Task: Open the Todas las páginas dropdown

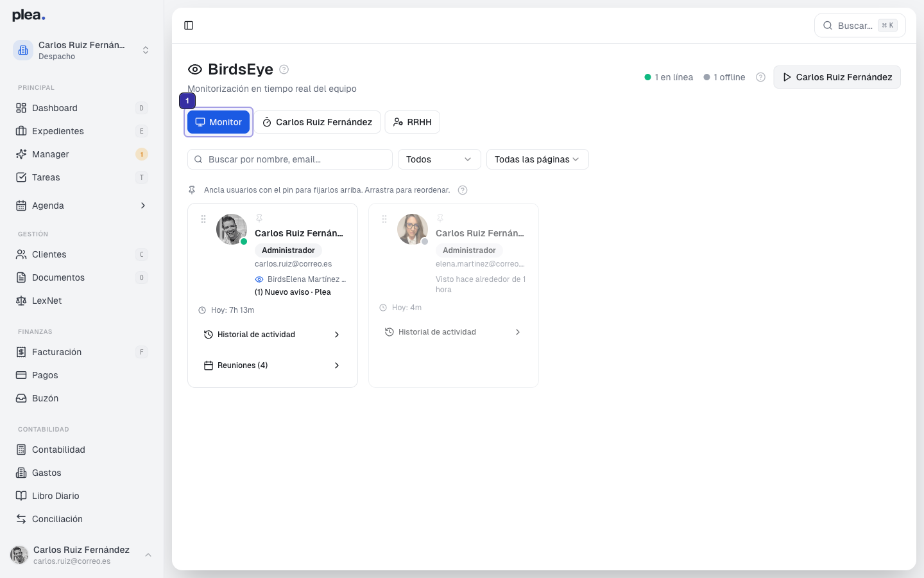Action: [538, 159]
